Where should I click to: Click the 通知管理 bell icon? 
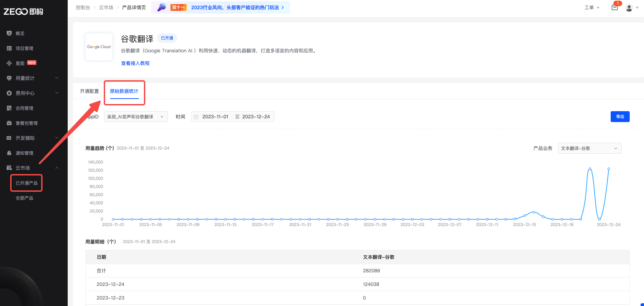(9, 153)
